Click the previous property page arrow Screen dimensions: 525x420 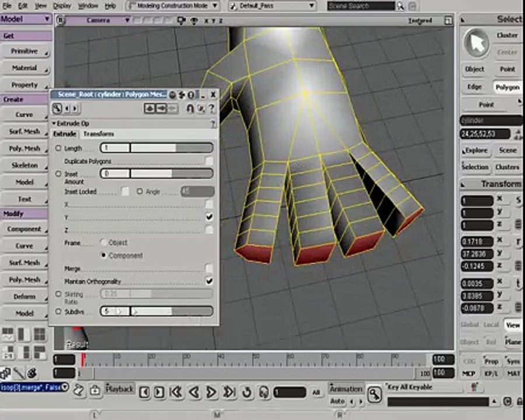(x=66, y=108)
